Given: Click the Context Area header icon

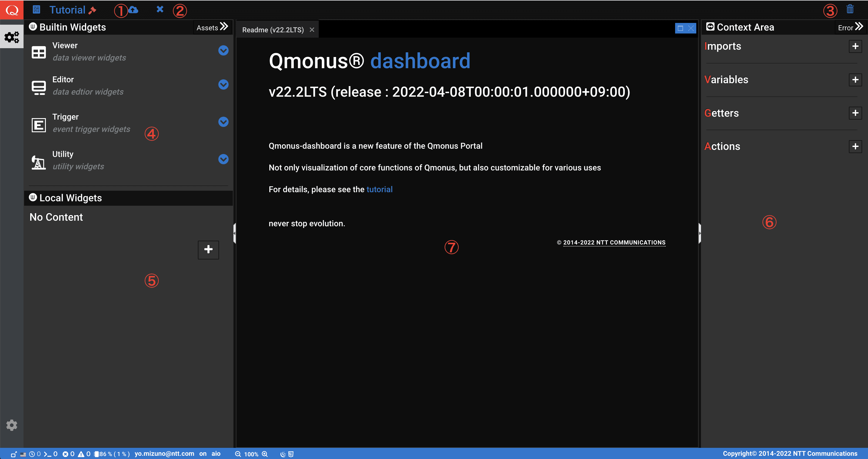Looking at the screenshot, I should [710, 27].
